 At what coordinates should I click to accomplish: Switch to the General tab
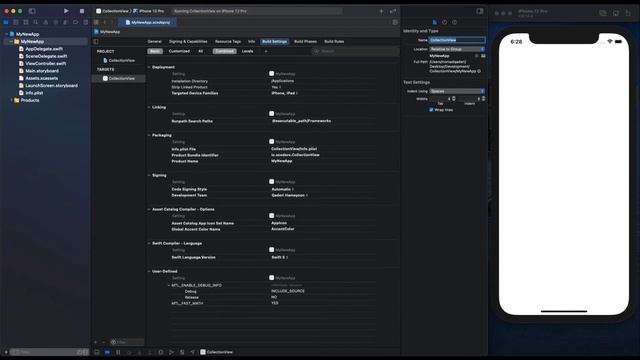pos(154,42)
